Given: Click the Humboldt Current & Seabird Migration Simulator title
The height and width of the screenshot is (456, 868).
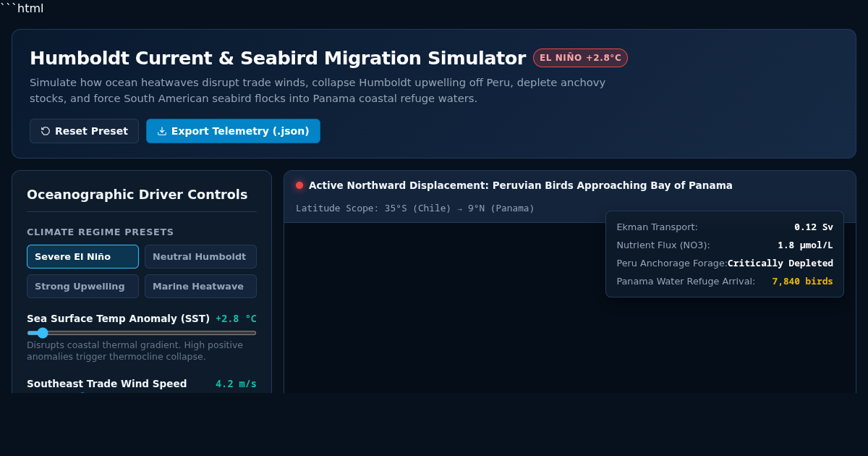Looking at the screenshot, I should (x=278, y=58).
